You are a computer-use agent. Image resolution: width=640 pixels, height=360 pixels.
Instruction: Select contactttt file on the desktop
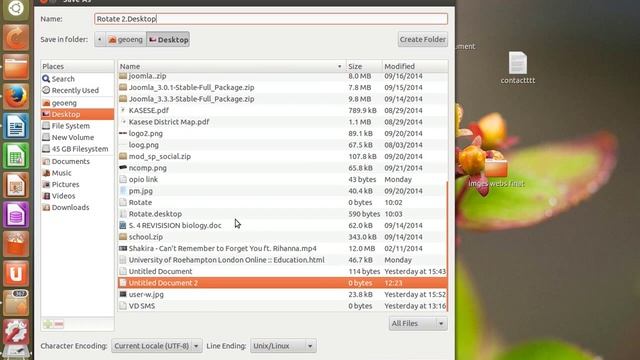[x=518, y=67]
